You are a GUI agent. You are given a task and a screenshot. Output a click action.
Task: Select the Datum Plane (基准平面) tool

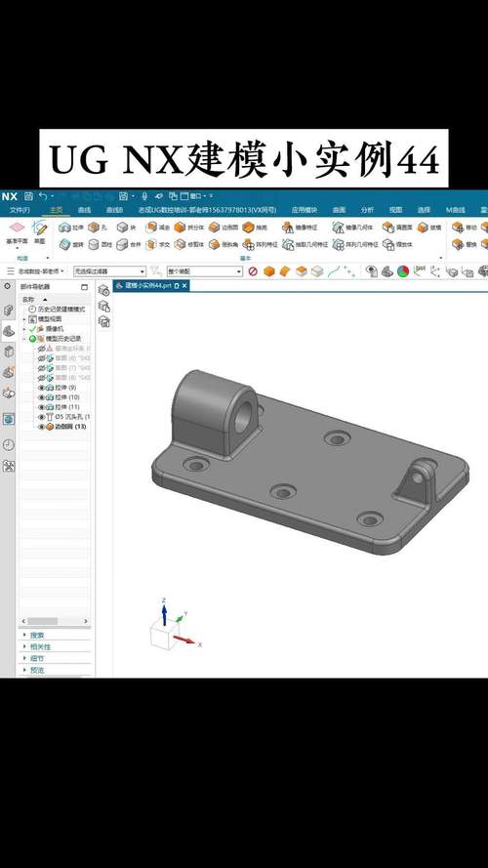17,232
